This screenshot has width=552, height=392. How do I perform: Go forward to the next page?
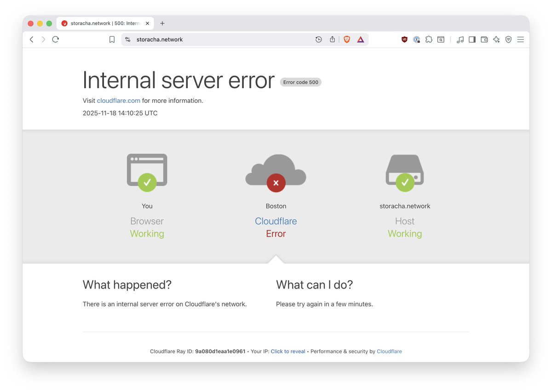44,40
